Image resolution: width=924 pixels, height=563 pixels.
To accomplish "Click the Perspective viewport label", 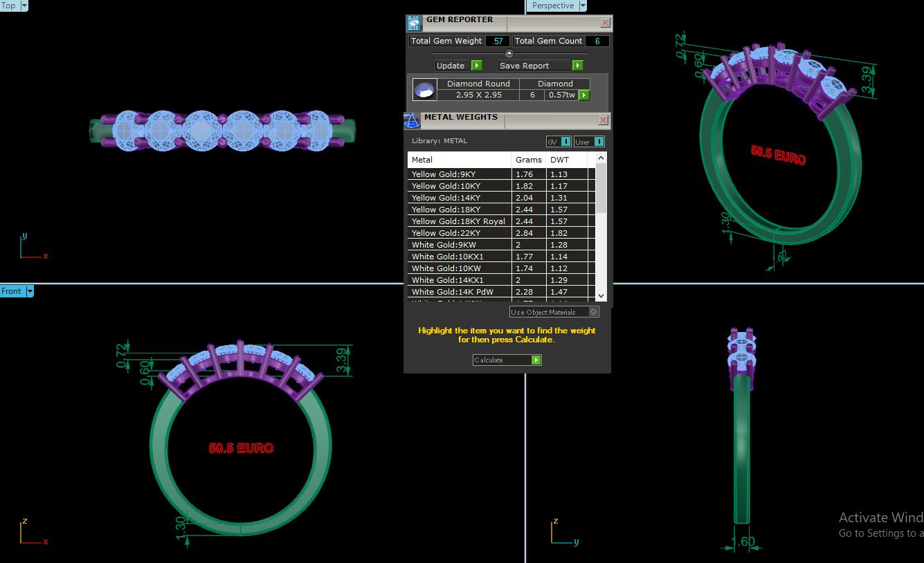I will coord(552,6).
